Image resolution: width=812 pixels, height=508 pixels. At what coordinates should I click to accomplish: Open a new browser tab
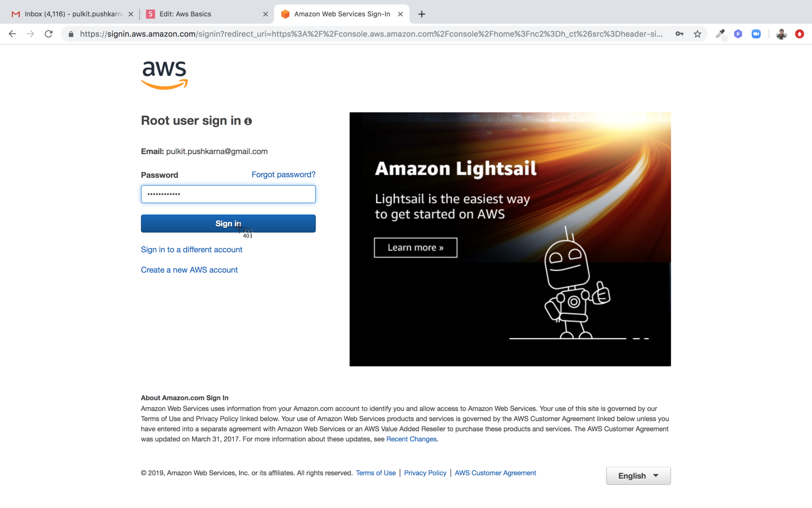pyautogui.click(x=422, y=14)
